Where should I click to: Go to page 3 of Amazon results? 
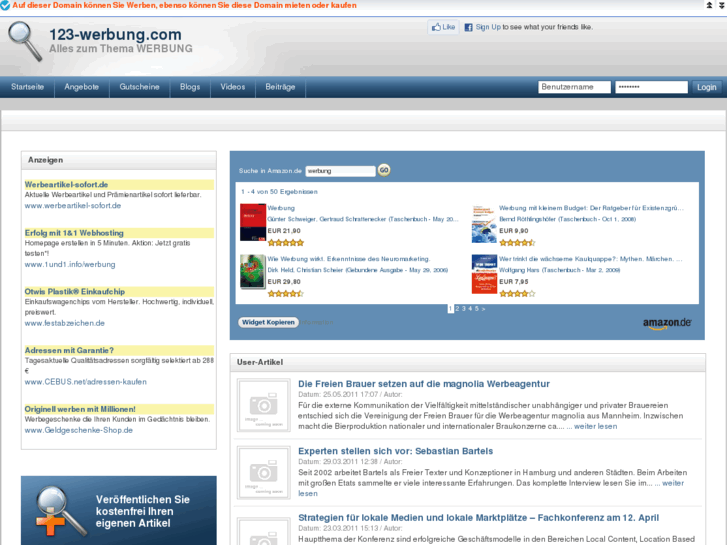464,308
